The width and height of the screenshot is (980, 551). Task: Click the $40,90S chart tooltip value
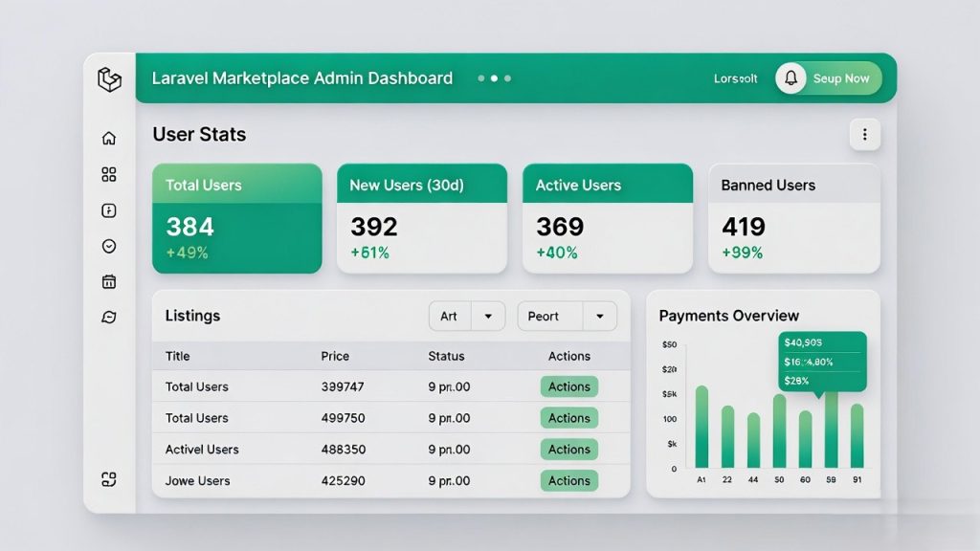tap(803, 342)
